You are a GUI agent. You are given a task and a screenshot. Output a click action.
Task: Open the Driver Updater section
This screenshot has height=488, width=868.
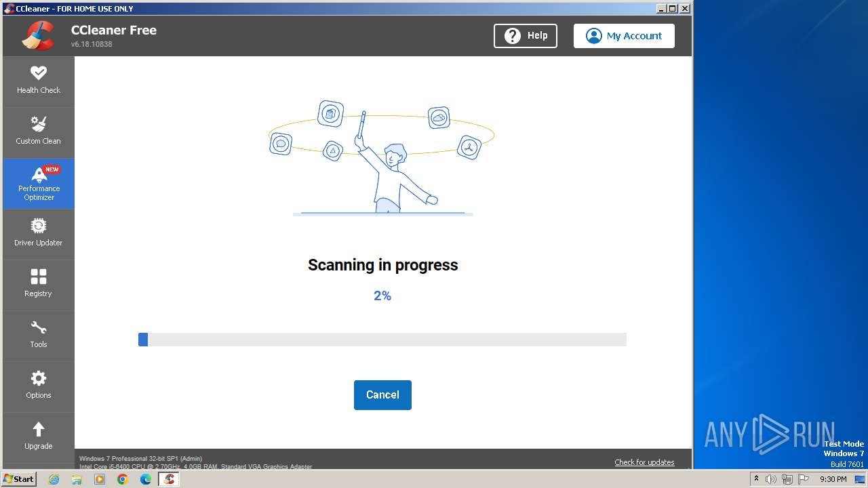[39, 234]
